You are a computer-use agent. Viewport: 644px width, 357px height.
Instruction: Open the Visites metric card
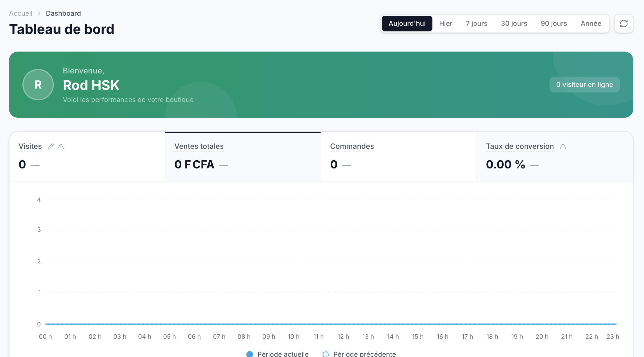click(x=87, y=157)
